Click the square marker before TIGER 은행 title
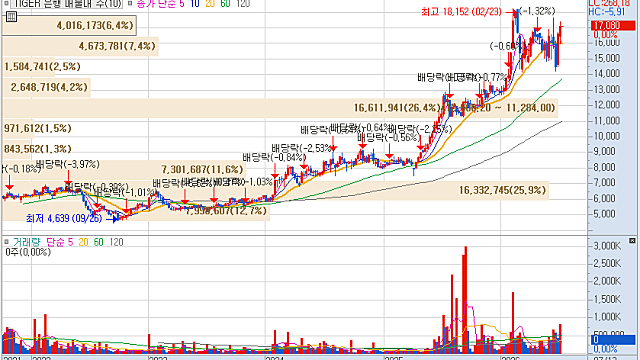 click(x=6, y=4)
